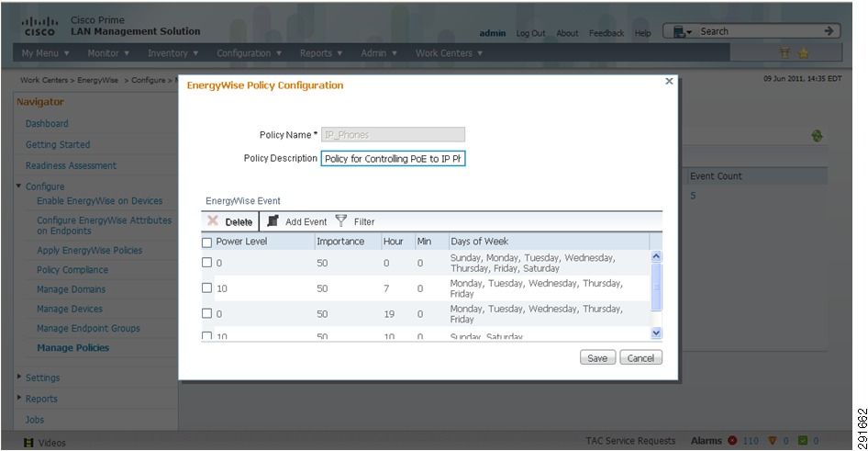Expand the Settings section in Navigator
The width and height of the screenshot is (868, 451).
pos(19,377)
